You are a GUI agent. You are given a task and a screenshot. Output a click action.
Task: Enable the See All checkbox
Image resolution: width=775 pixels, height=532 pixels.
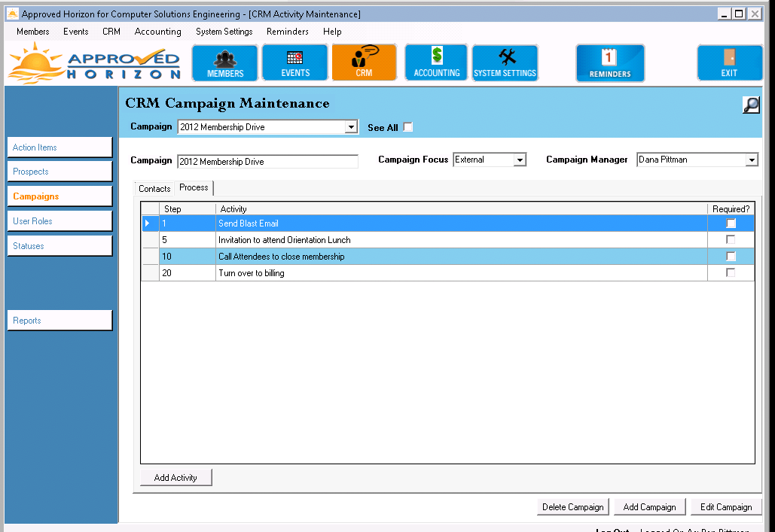point(408,127)
